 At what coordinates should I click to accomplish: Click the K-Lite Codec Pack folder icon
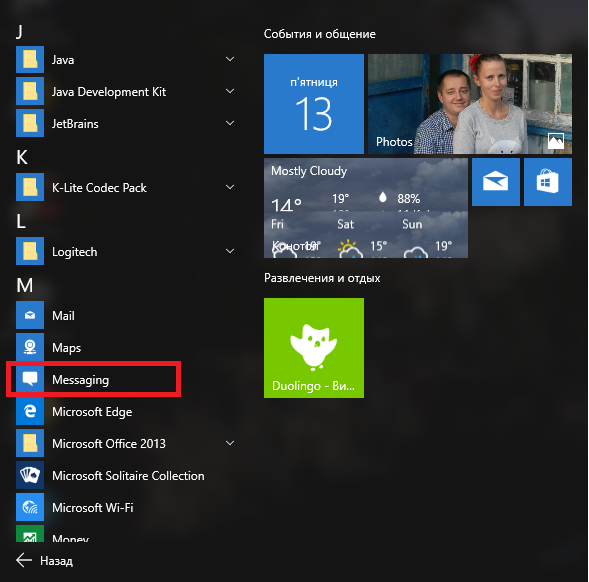click(x=30, y=187)
